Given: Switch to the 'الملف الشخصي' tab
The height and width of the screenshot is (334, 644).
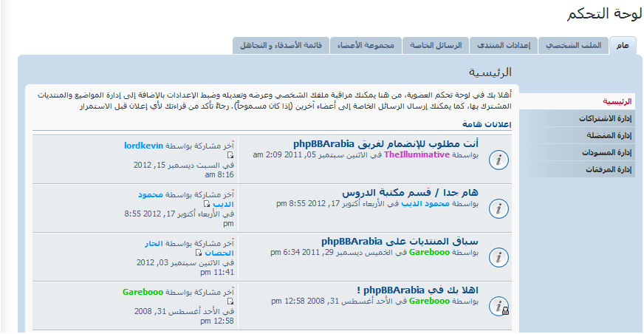Looking at the screenshot, I should pos(574,46).
